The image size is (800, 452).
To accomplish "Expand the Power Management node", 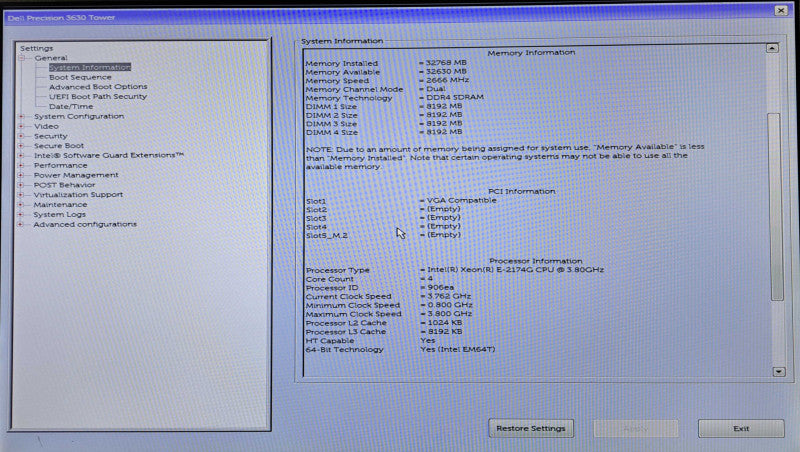I will pyautogui.click(x=21, y=175).
